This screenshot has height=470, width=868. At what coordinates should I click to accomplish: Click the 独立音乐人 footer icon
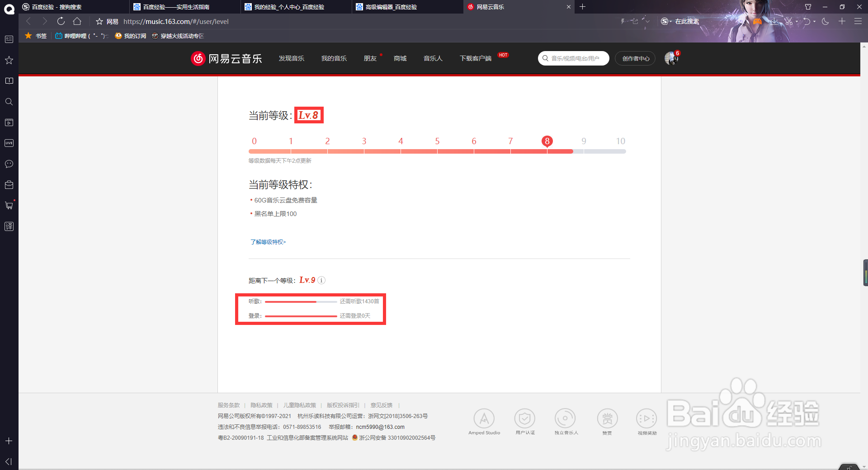566,418
